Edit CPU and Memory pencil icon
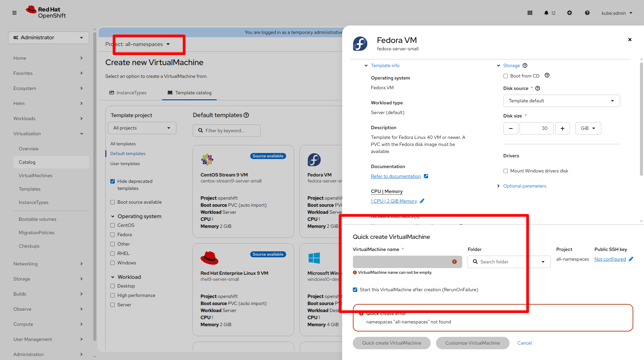The height and width of the screenshot is (360, 644). pyautogui.click(x=422, y=201)
